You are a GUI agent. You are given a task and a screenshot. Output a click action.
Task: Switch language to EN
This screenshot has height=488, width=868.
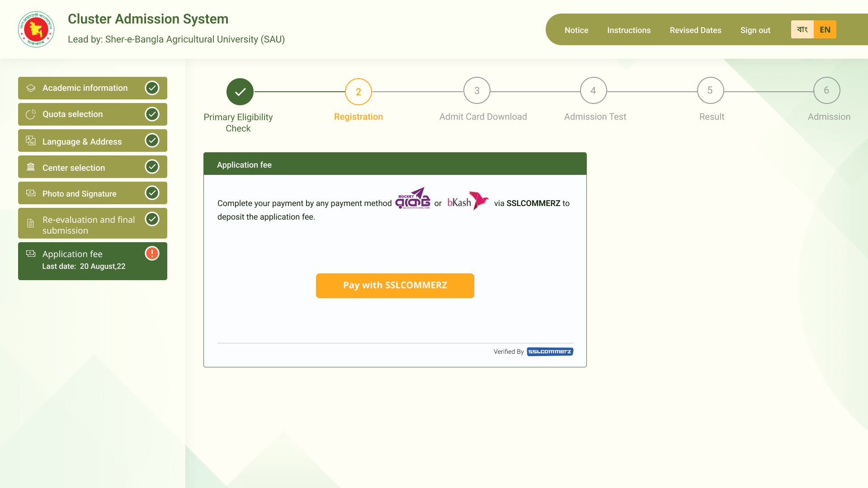coord(825,29)
